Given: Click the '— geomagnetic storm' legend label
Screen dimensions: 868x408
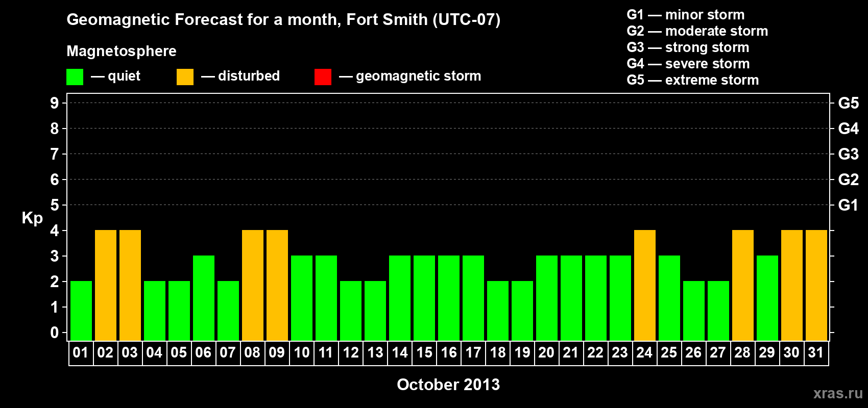Looking at the screenshot, I should [x=410, y=76].
